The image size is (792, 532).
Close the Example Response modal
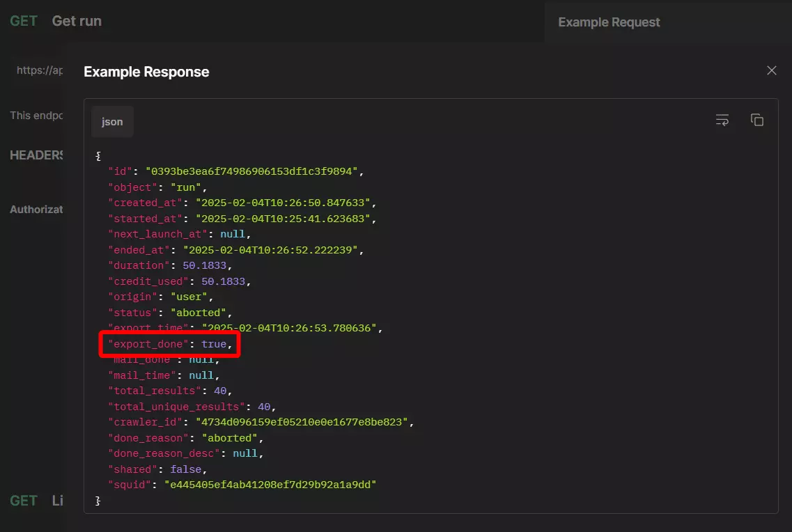point(771,70)
